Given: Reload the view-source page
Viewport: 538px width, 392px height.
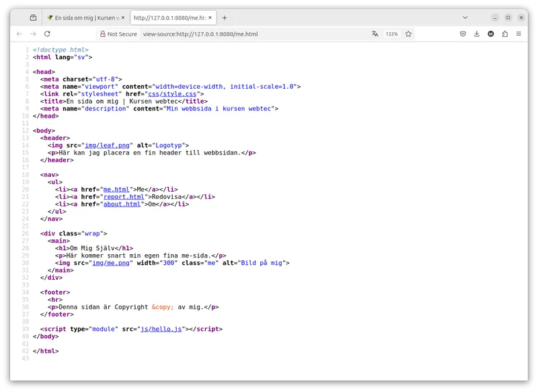Looking at the screenshot, I should (x=47, y=34).
